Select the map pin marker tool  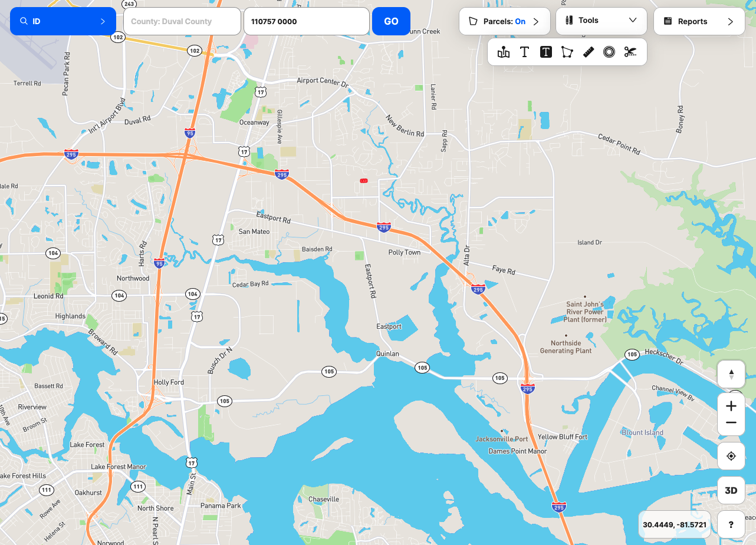click(x=504, y=52)
